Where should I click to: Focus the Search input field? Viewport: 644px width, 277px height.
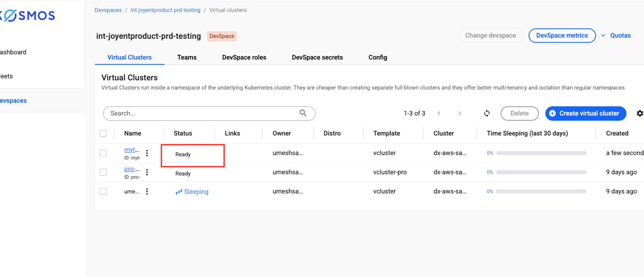[209, 114]
